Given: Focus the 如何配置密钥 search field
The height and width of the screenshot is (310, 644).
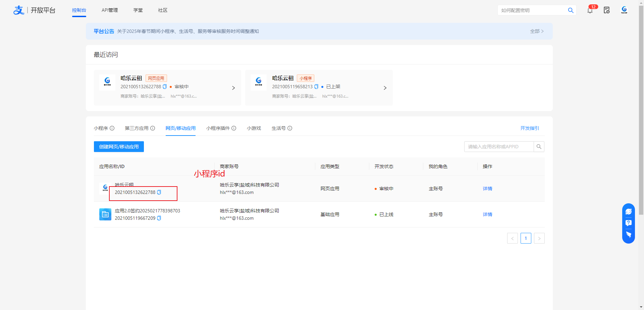Looking at the screenshot, I should (532, 10).
